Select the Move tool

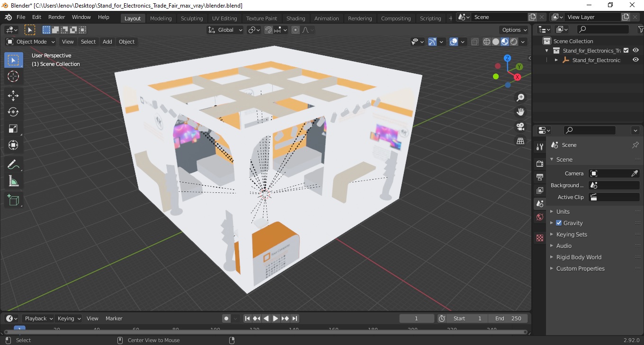13,95
